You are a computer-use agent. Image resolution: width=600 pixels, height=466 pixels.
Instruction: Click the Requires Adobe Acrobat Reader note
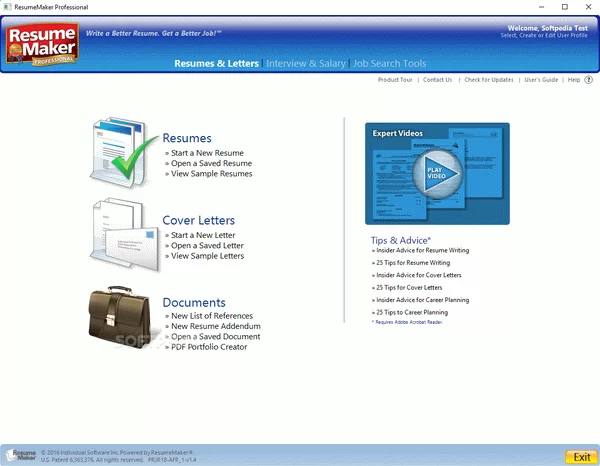[x=407, y=322]
